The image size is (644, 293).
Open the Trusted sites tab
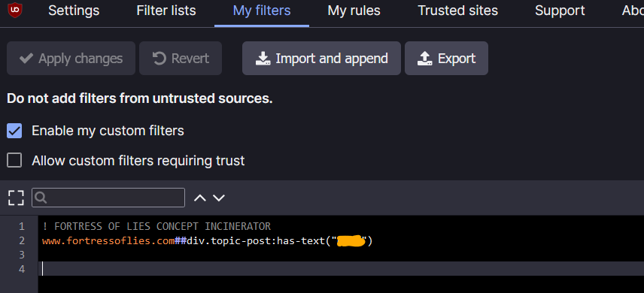click(x=458, y=11)
